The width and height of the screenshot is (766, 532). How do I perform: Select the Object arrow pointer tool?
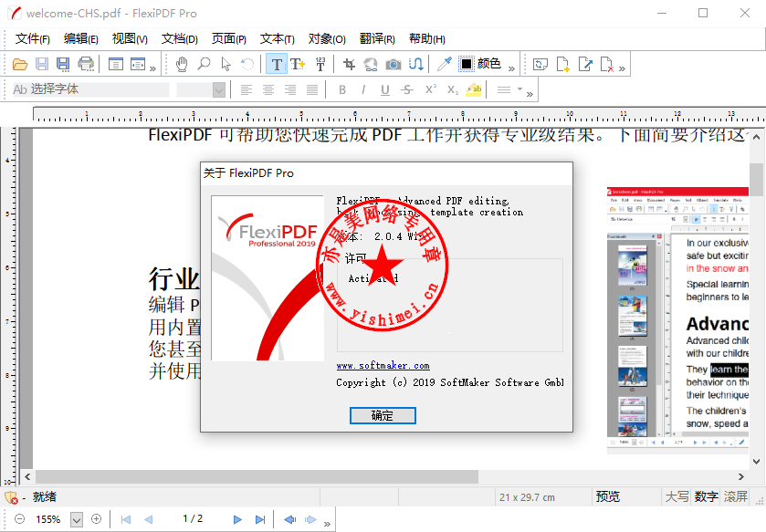click(226, 64)
